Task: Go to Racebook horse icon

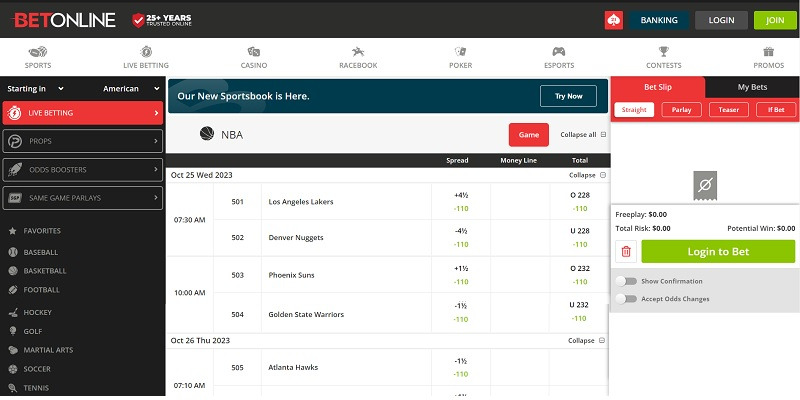Action: (x=358, y=52)
